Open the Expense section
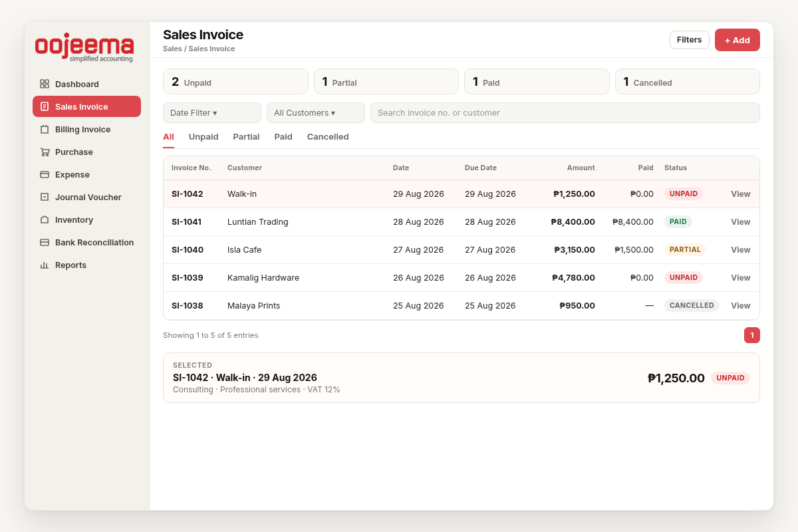 click(x=86, y=174)
